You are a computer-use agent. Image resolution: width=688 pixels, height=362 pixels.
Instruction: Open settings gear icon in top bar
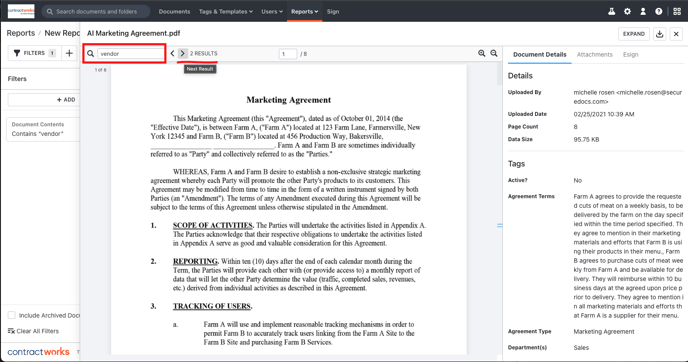click(x=627, y=11)
